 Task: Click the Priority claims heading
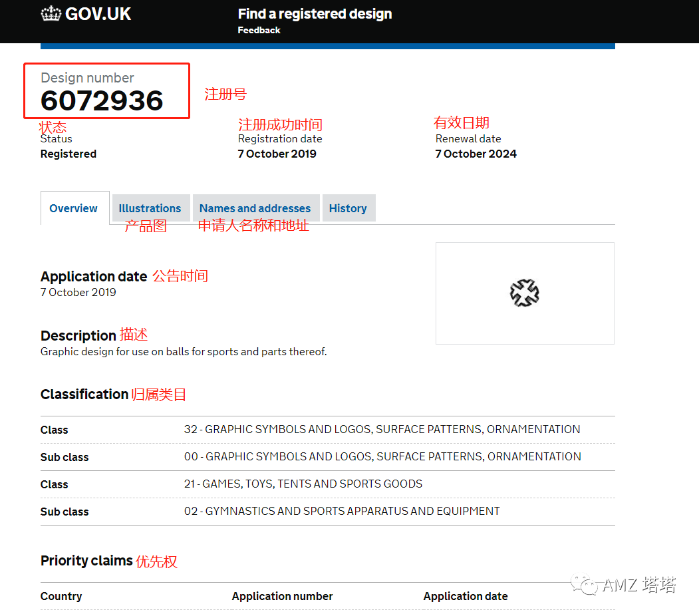pyautogui.click(x=86, y=561)
